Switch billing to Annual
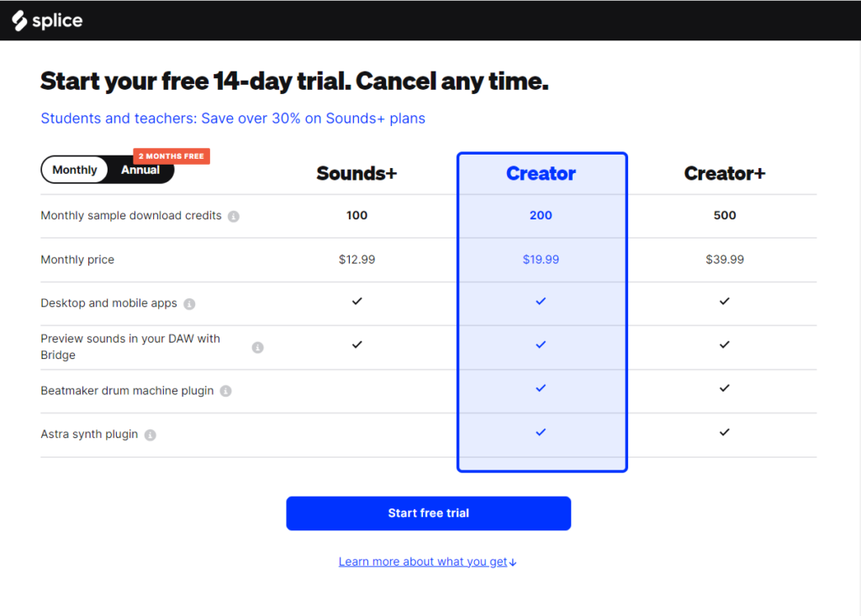 (x=140, y=171)
